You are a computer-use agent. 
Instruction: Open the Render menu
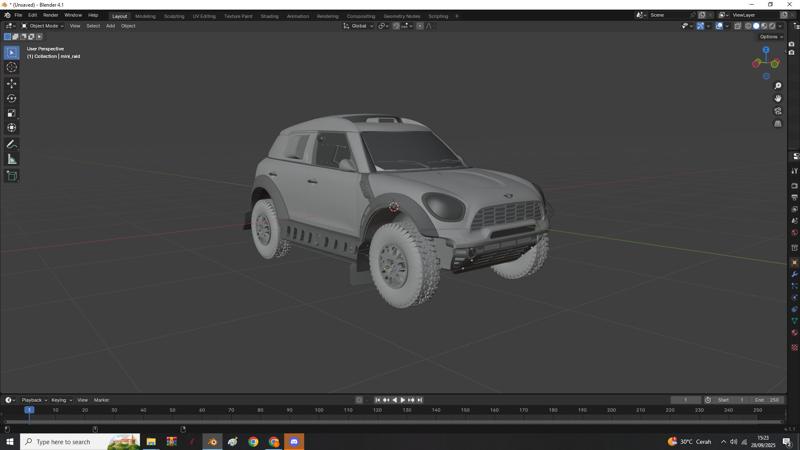click(x=50, y=15)
